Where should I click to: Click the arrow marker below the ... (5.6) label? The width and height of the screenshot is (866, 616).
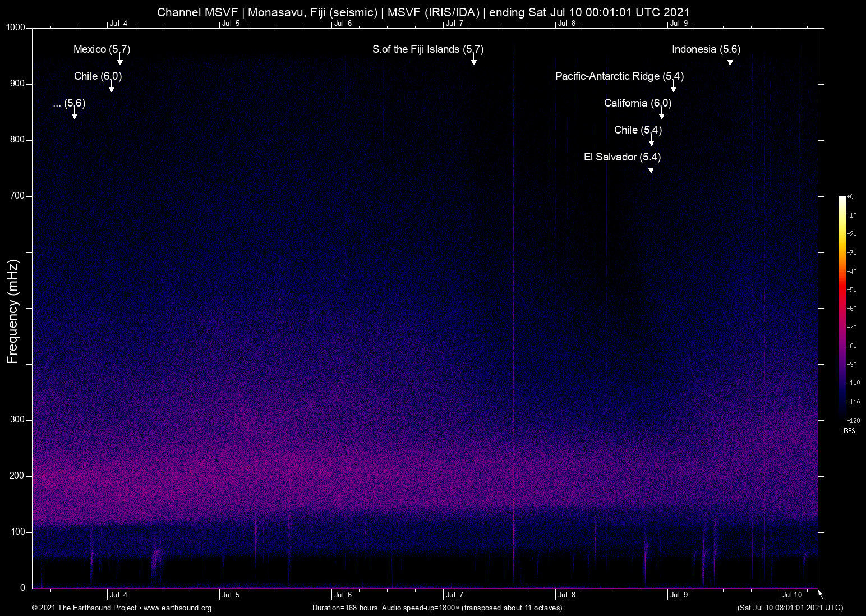tap(74, 115)
